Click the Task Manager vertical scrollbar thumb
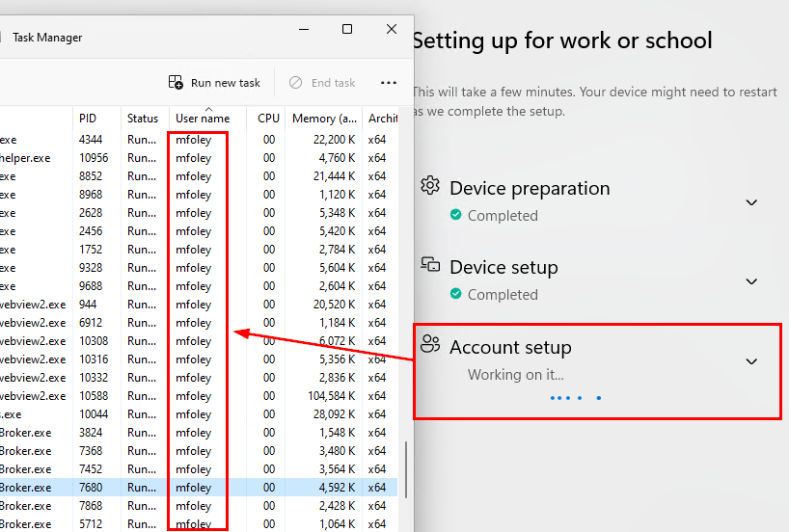This screenshot has height=532, width=789. (x=406, y=469)
